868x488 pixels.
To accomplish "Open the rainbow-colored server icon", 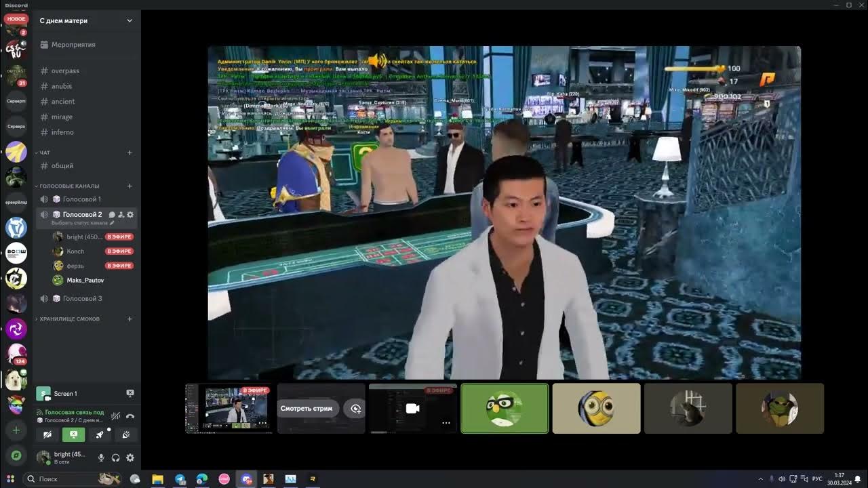I will [x=16, y=405].
